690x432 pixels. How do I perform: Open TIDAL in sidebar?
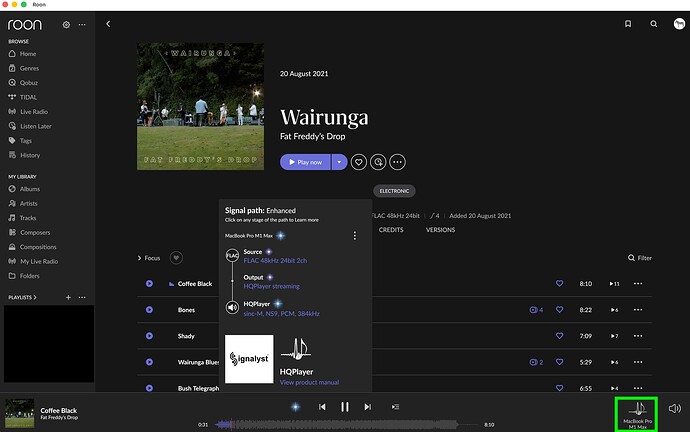[x=22, y=97]
